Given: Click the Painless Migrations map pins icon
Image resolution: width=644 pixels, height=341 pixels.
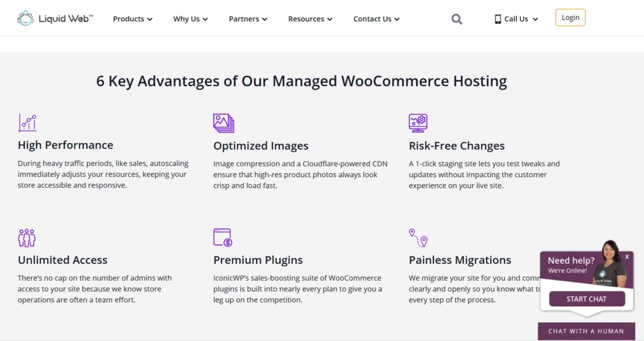Looking at the screenshot, I should [418, 237].
